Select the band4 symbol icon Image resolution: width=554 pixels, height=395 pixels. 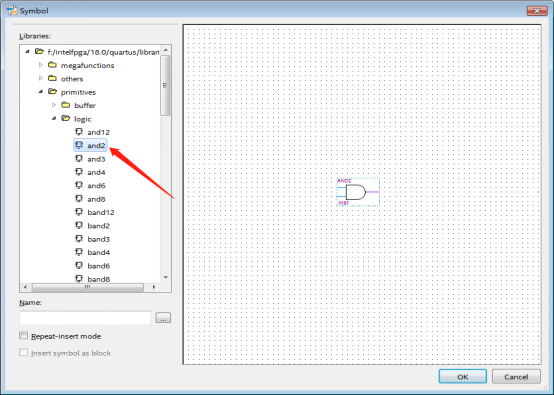(79, 252)
